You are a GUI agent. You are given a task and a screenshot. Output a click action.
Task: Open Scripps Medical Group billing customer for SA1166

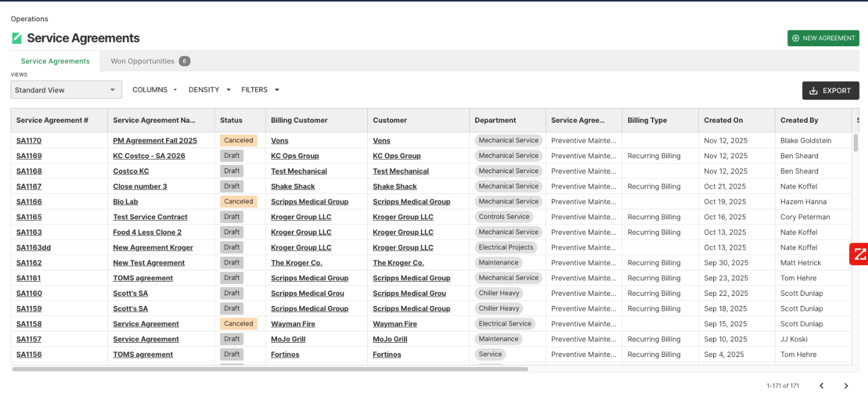click(309, 202)
